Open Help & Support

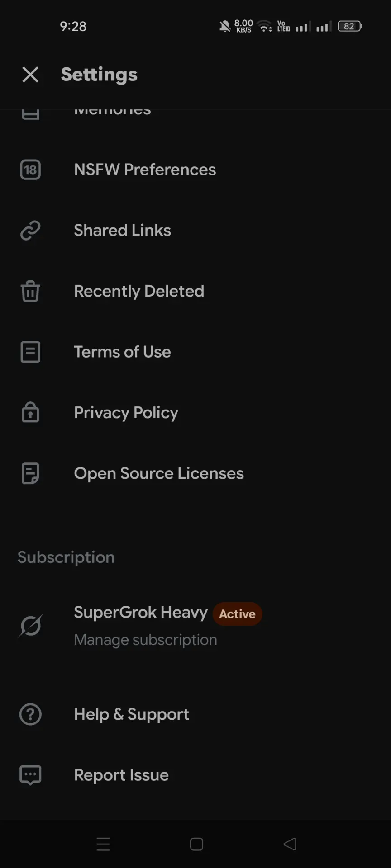195,715
